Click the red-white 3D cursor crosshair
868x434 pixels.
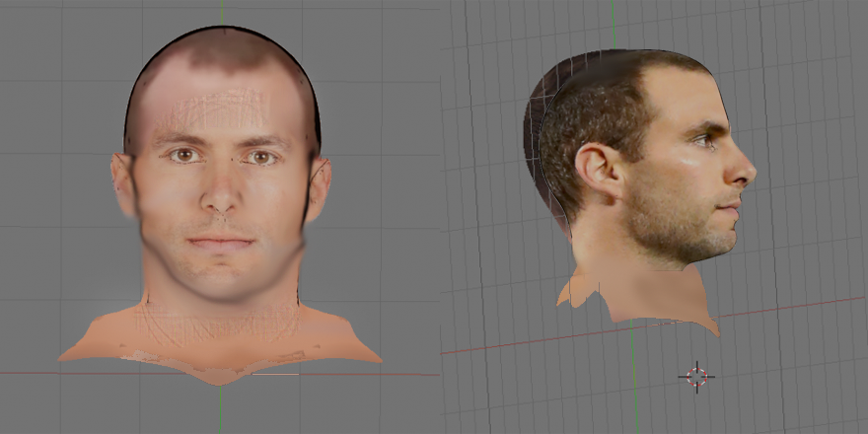point(696,377)
